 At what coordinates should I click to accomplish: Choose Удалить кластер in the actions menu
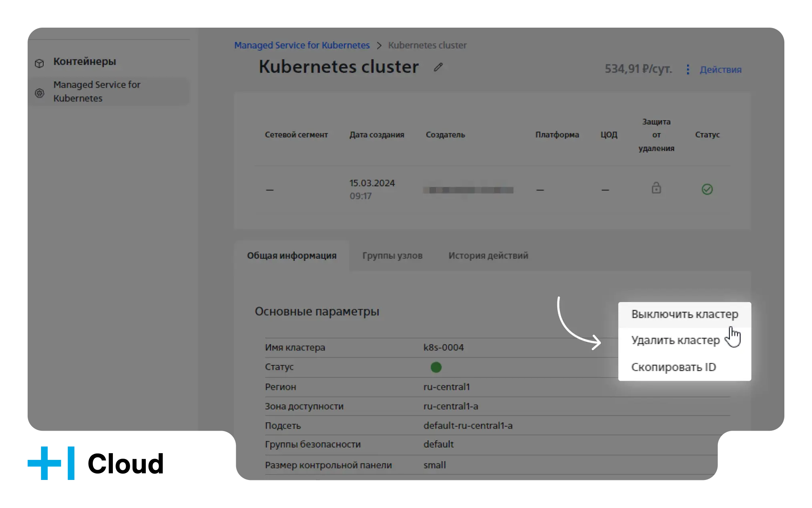[685, 341]
